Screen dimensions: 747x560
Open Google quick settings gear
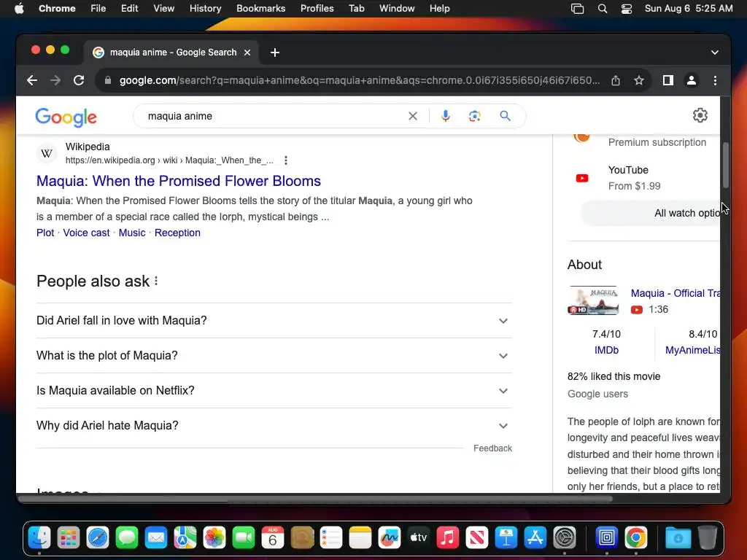point(700,115)
